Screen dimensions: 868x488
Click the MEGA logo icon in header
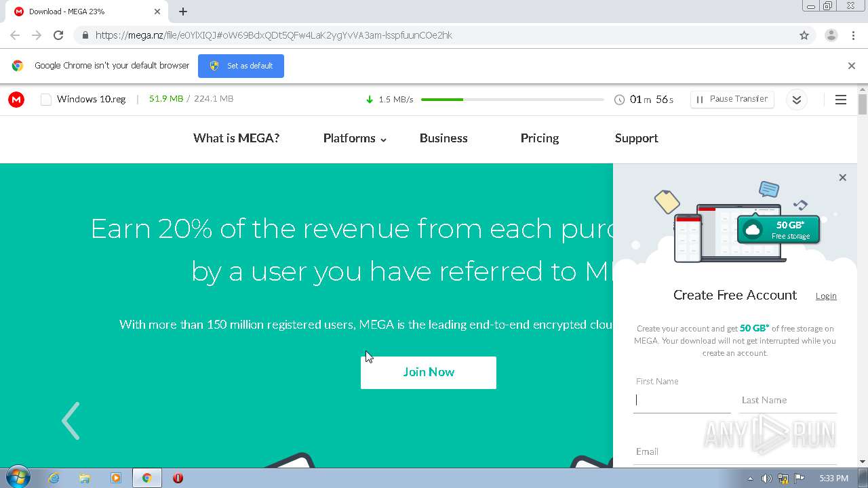coord(16,100)
